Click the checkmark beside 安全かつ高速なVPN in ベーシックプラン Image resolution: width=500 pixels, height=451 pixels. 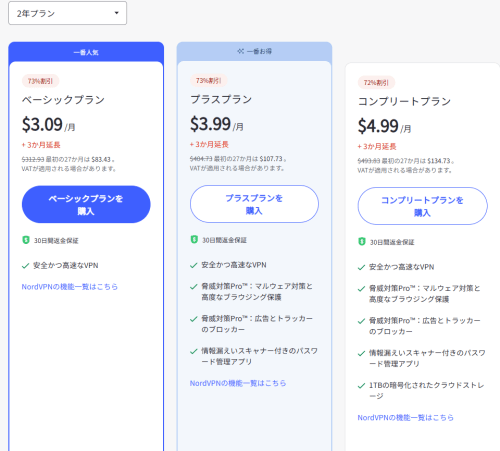coord(25,266)
